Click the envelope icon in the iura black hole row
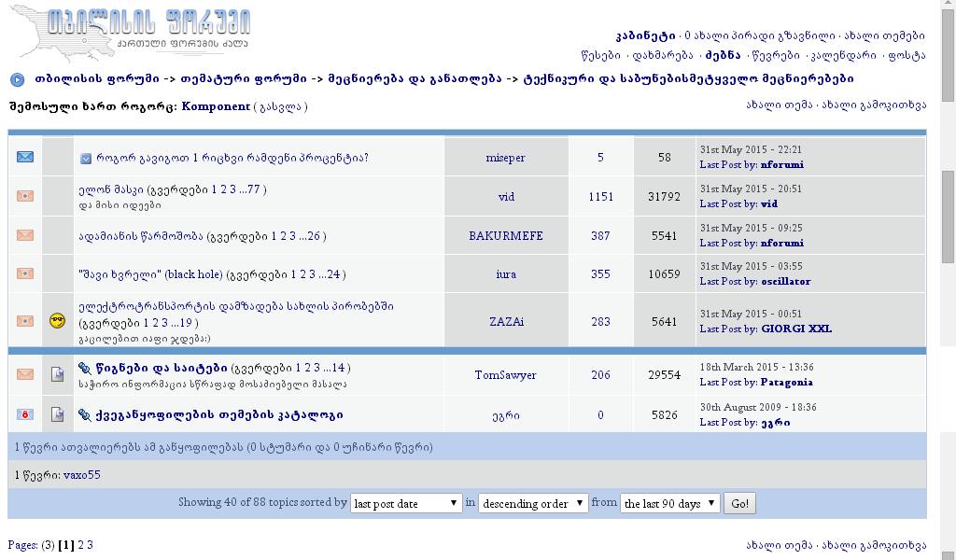 [25, 273]
